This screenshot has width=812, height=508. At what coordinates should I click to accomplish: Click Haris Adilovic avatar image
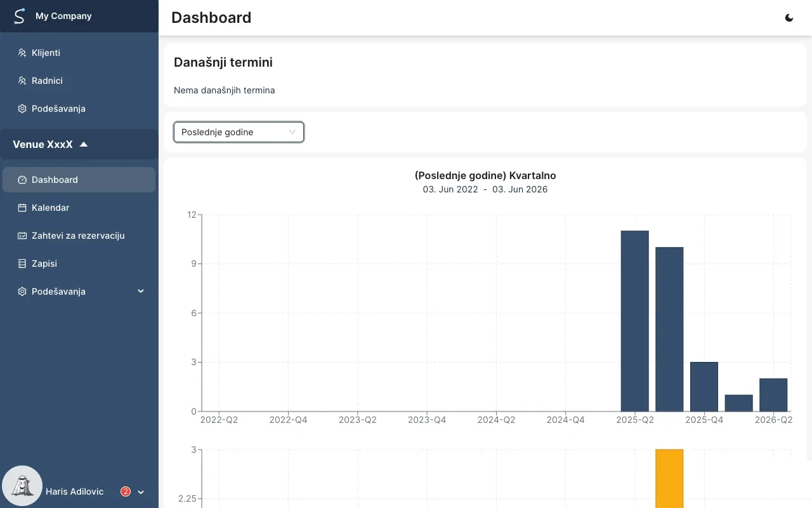23,486
